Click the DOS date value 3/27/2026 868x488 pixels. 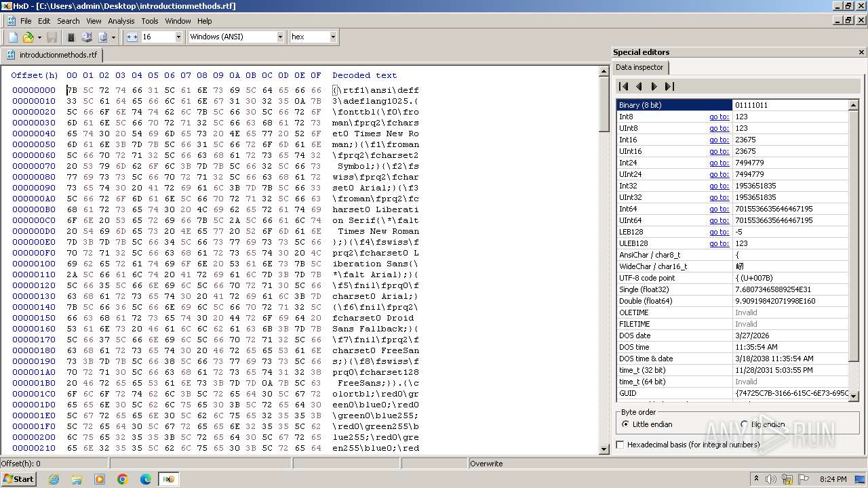tap(791, 335)
